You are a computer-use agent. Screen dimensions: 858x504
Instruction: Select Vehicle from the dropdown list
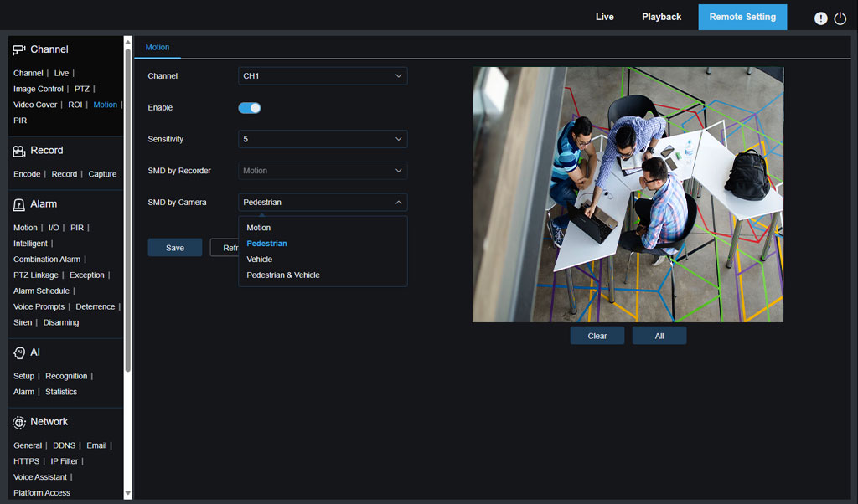260,260
